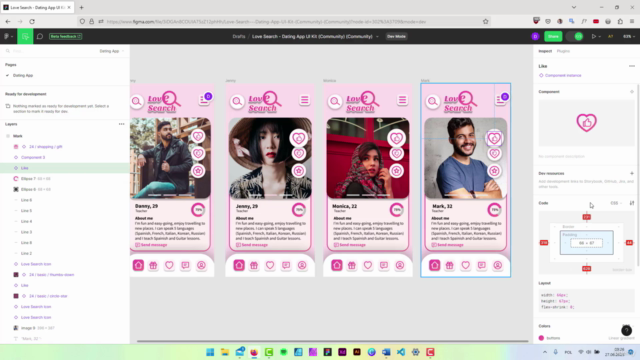This screenshot has width=640, height=360.
Task: Open a new browser tab
Action: click(81, 7)
